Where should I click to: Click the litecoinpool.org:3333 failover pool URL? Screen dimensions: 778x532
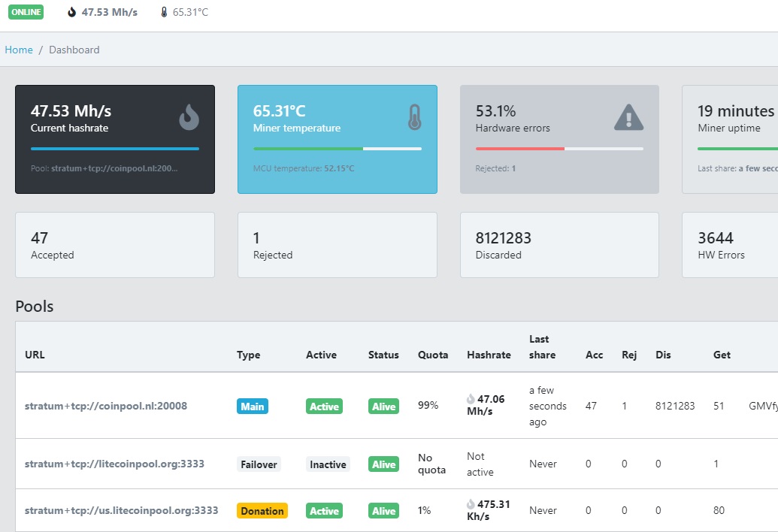114,464
